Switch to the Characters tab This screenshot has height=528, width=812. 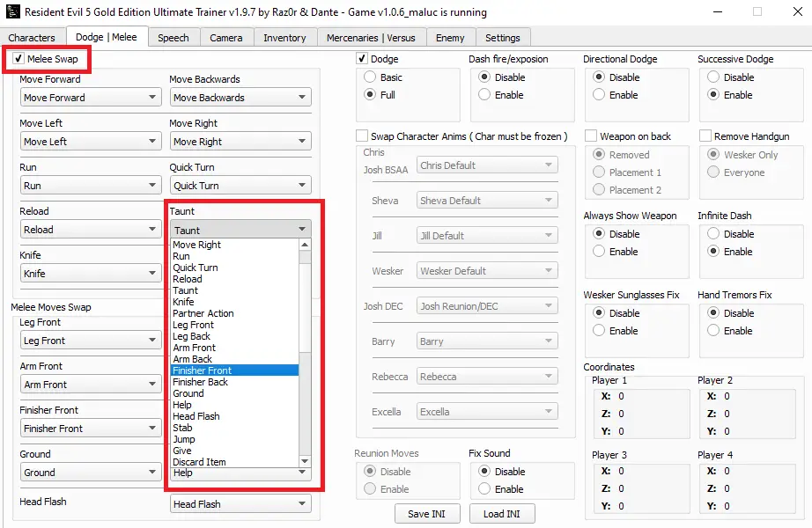tap(32, 38)
